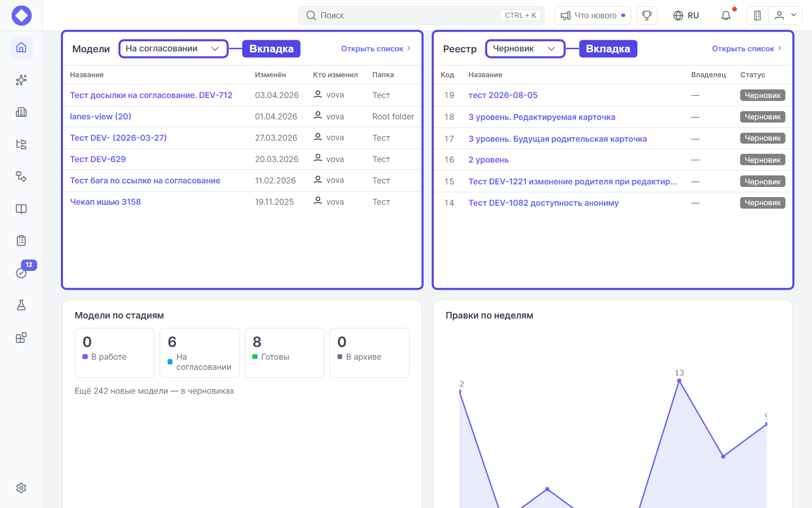The height and width of the screenshot is (508, 812).
Task: Open the hierarchy tree sidebar icon
Action: click(x=21, y=144)
